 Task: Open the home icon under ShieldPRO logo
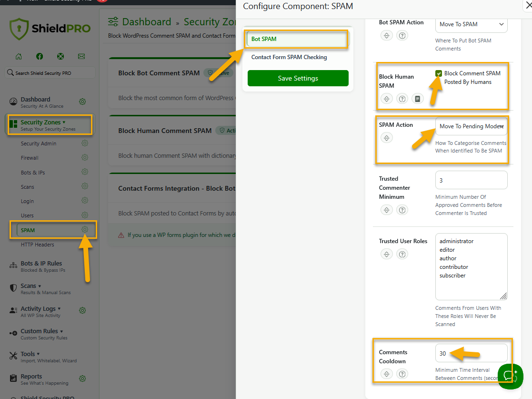coord(19,56)
